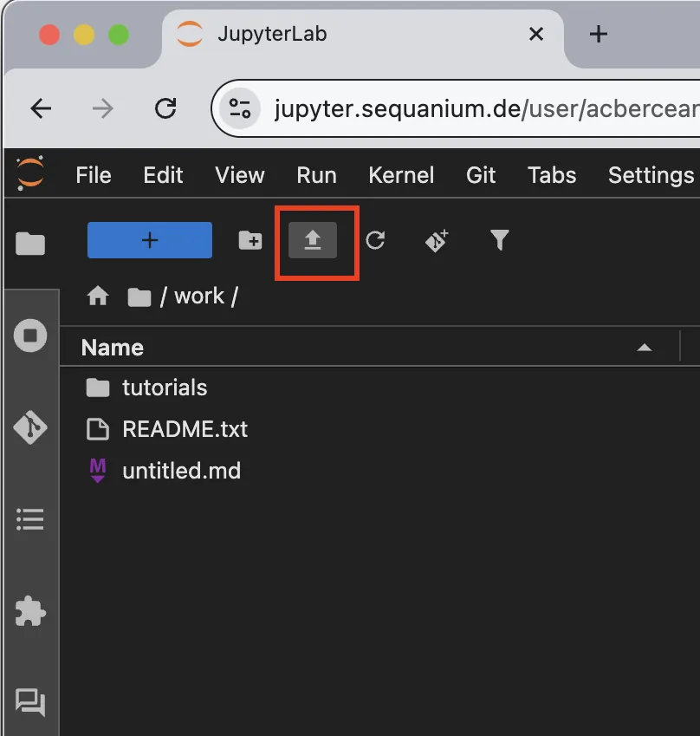Open the Git sidebar panel
700x736 pixels.
point(30,427)
